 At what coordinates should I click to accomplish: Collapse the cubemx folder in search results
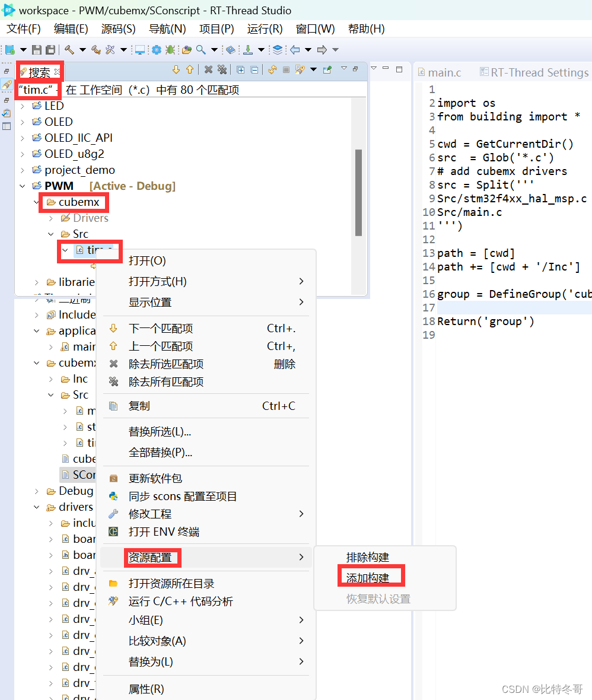point(37,202)
